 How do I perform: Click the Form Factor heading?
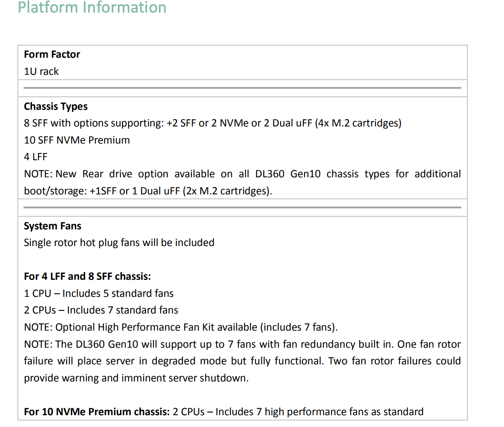coord(52,54)
